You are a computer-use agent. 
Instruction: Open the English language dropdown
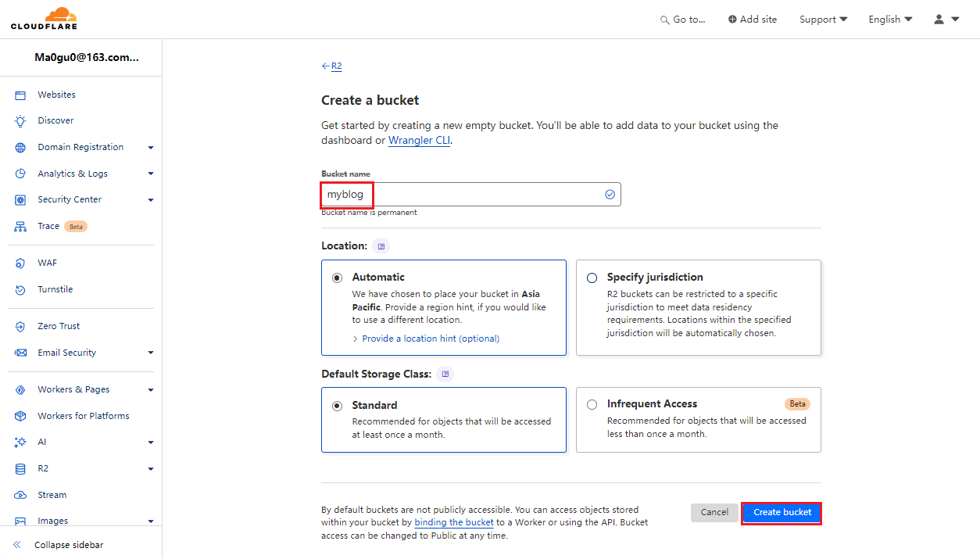pos(890,20)
